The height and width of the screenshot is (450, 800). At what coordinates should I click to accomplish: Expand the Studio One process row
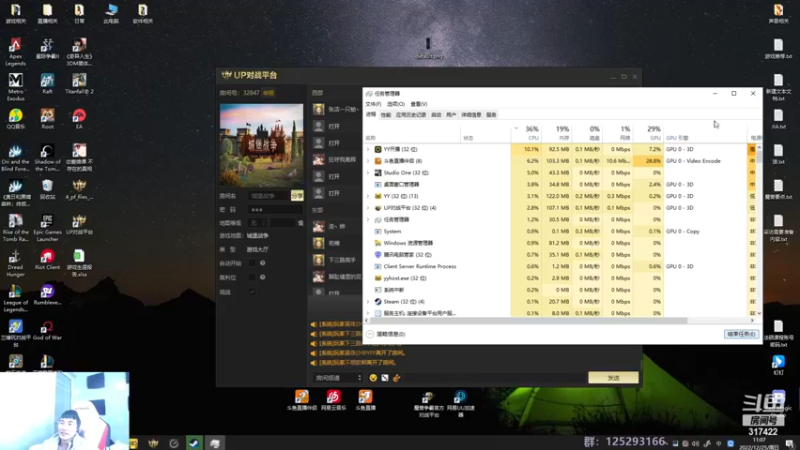coord(368,172)
